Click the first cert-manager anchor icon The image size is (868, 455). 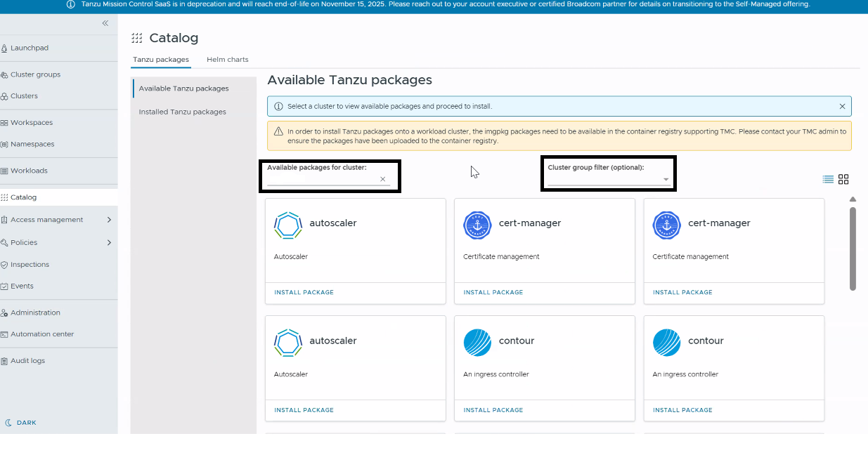click(477, 225)
